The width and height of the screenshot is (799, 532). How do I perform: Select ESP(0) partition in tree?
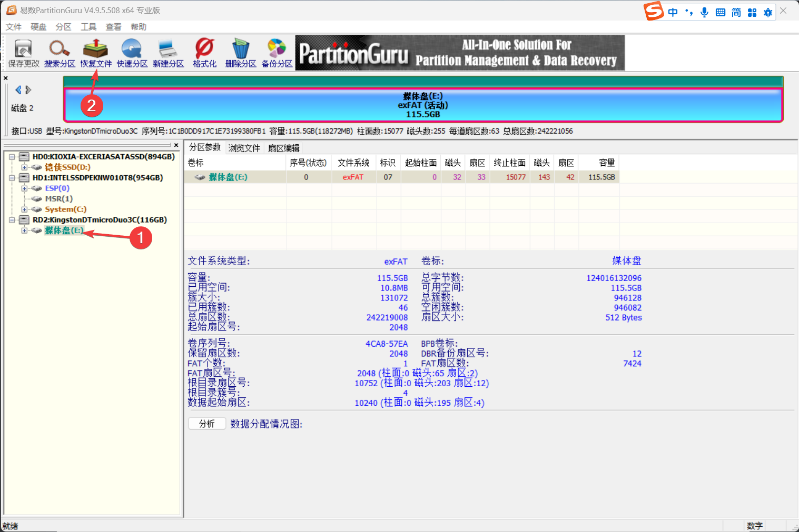coord(57,188)
